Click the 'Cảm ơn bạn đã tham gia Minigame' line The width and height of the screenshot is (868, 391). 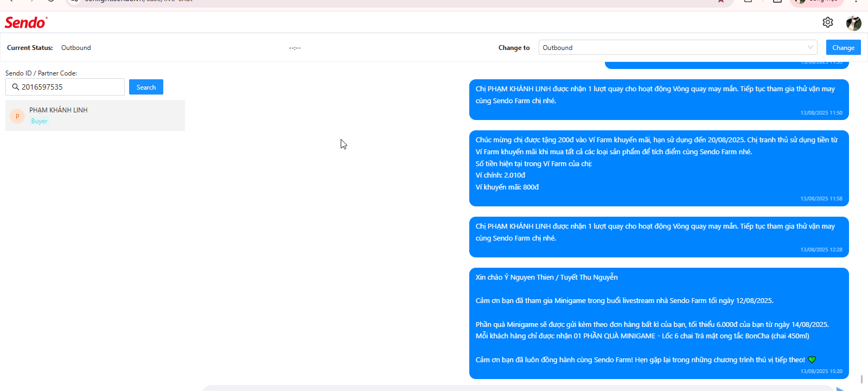point(624,301)
